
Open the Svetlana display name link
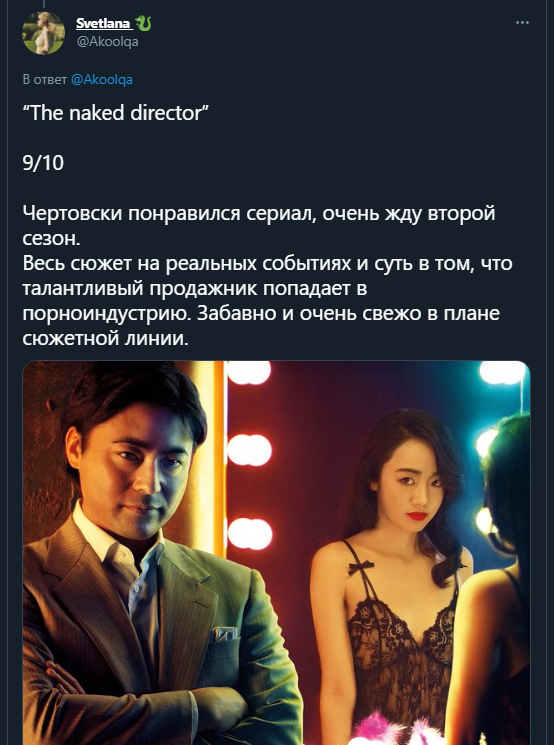click(104, 23)
